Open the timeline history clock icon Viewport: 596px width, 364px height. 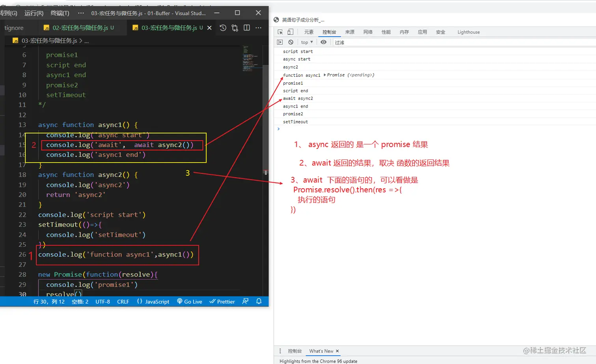223,28
